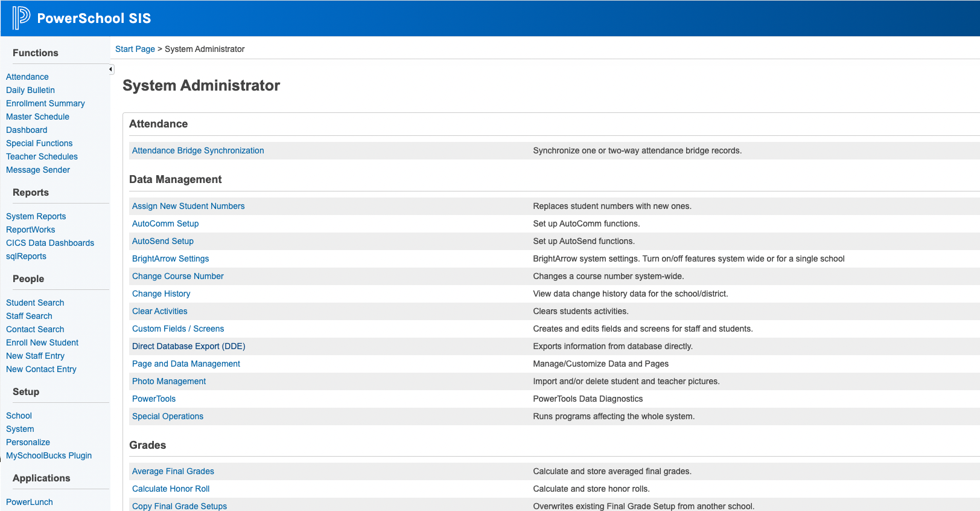Open Special Functions link
Screen dimensions: 980x511
39,143
